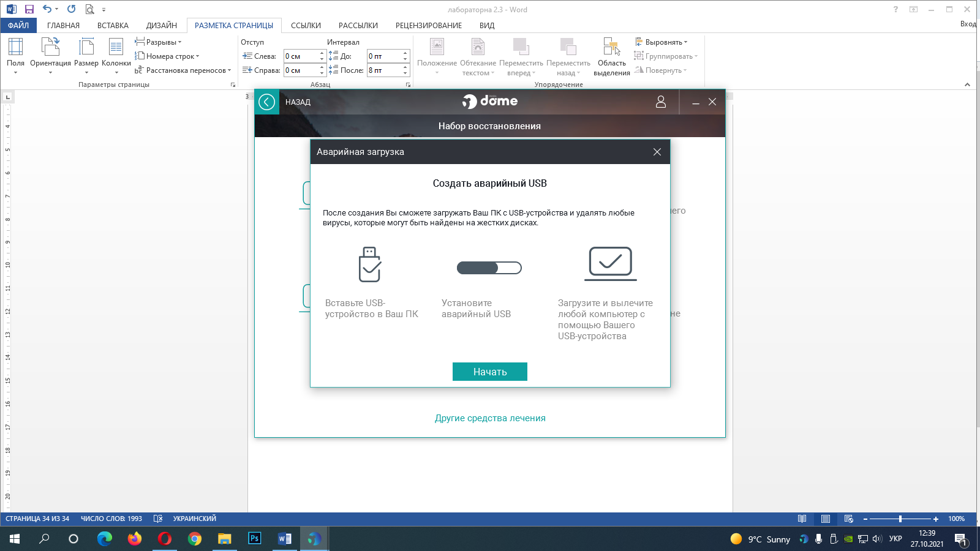This screenshot has height=551, width=980.
Task: Switch to the ССЫЛКИ tab
Action: tap(306, 25)
